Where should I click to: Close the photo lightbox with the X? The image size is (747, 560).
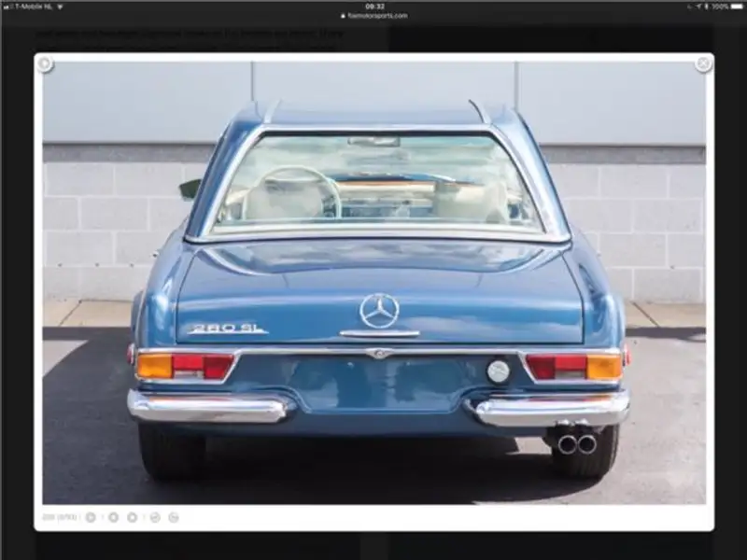point(703,64)
